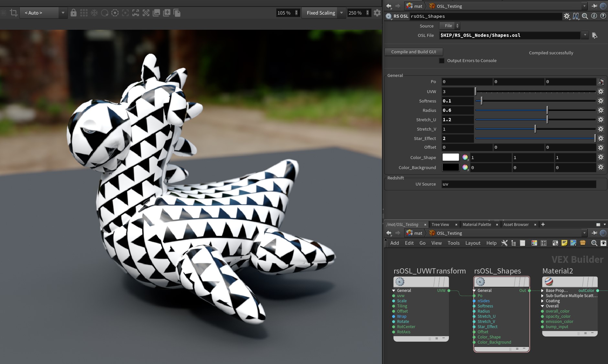
Task: Click the Color_Shape white swatch
Action: pos(451,157)
